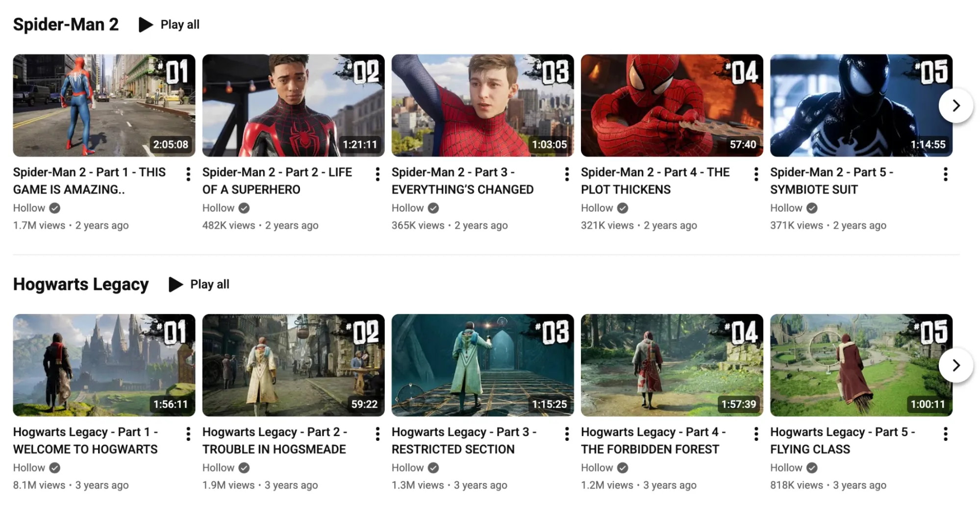
Task: Click the 1:57:39 duration badge
Action: 738,405
